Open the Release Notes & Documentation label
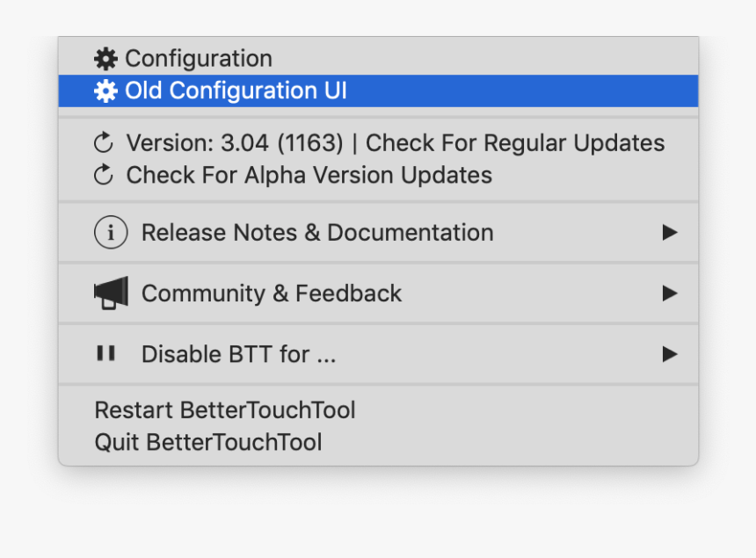756x558 pixels. click(317, 233)
